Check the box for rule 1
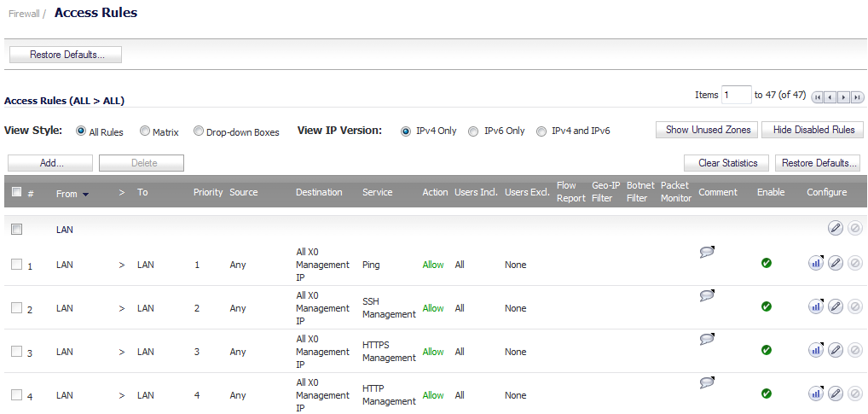Image resolution: width=868 pixels, height=414 pixels. [16, 265]
